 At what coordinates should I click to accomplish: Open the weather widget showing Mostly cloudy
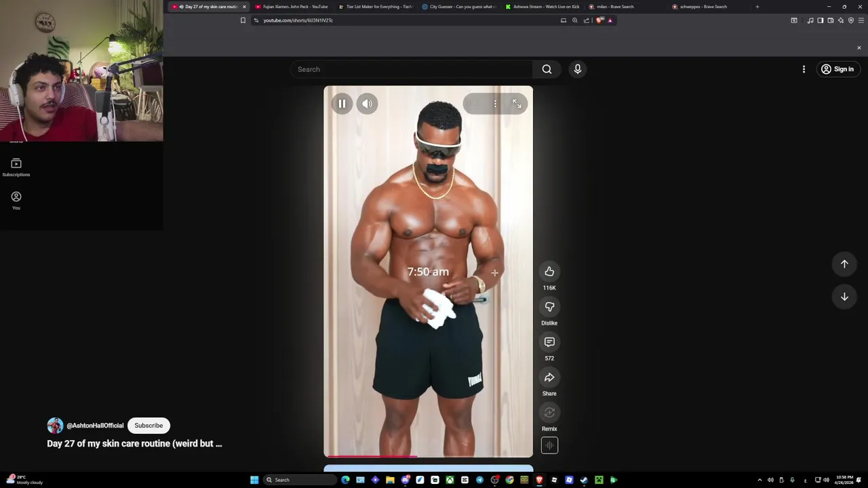pyautogui.click(x=23, y=480)
